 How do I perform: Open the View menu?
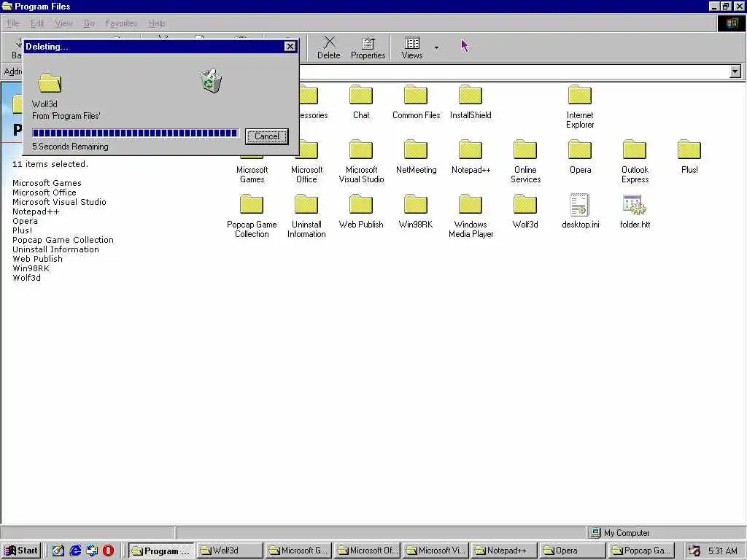(x=63, y=23)
